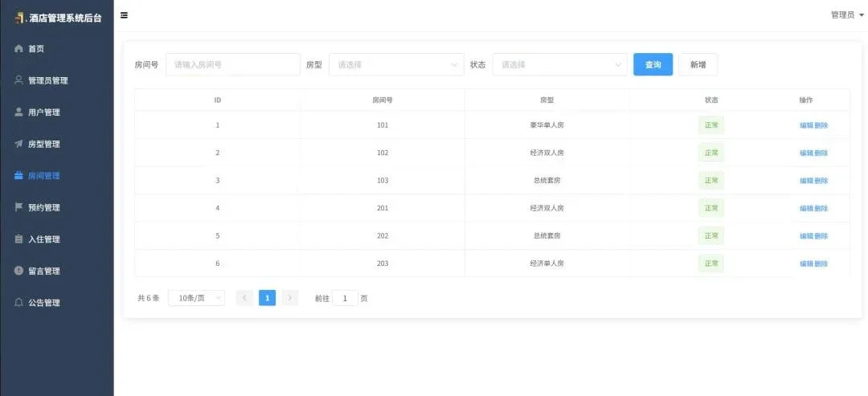Click the 正常 status tag for room 203
The height and width of the screenshot is (396, 868).
(x=711, y=263)
